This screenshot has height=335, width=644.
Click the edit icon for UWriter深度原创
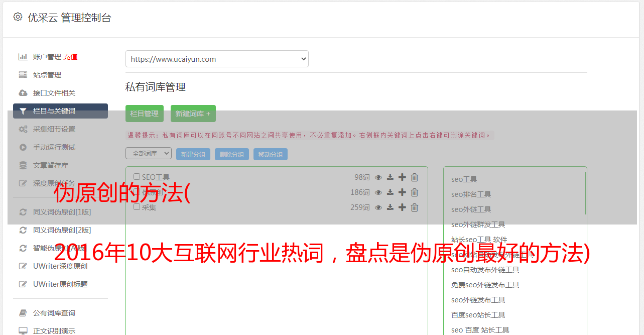click(23, 266)
